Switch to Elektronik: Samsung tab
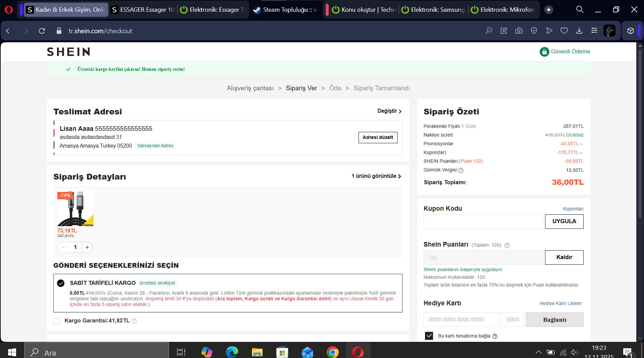Image resolution: width=644 pixels, height=358 pixels. [x=434, y=10]
